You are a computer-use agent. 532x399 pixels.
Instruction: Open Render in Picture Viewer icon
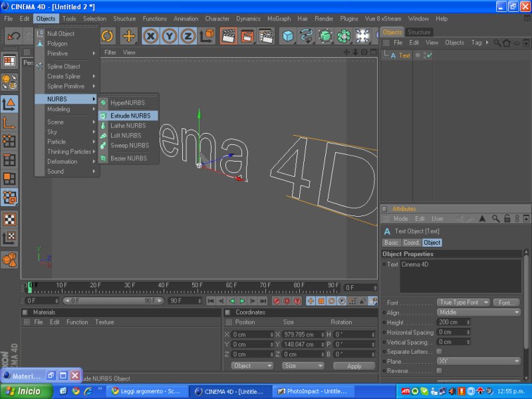(247, 36)
